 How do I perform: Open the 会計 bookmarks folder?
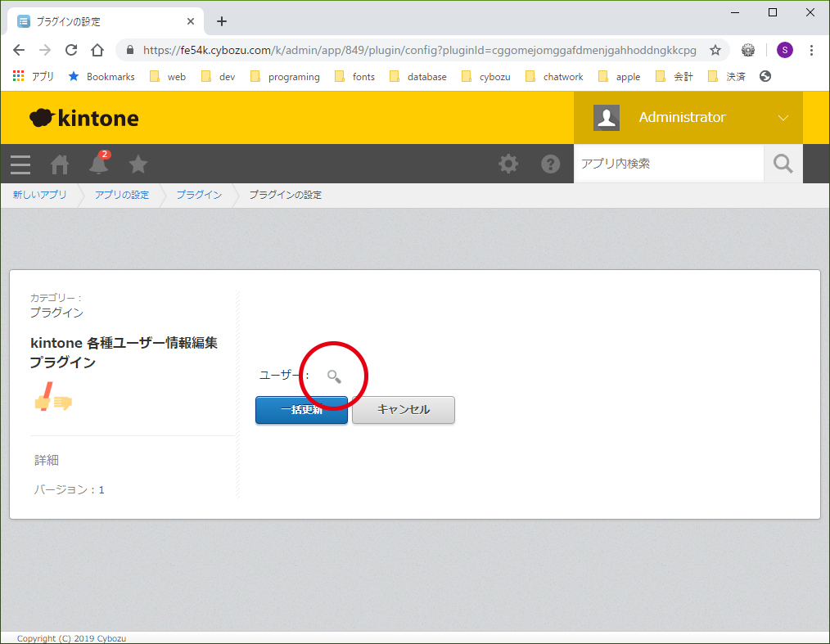(x=674, y=77)
